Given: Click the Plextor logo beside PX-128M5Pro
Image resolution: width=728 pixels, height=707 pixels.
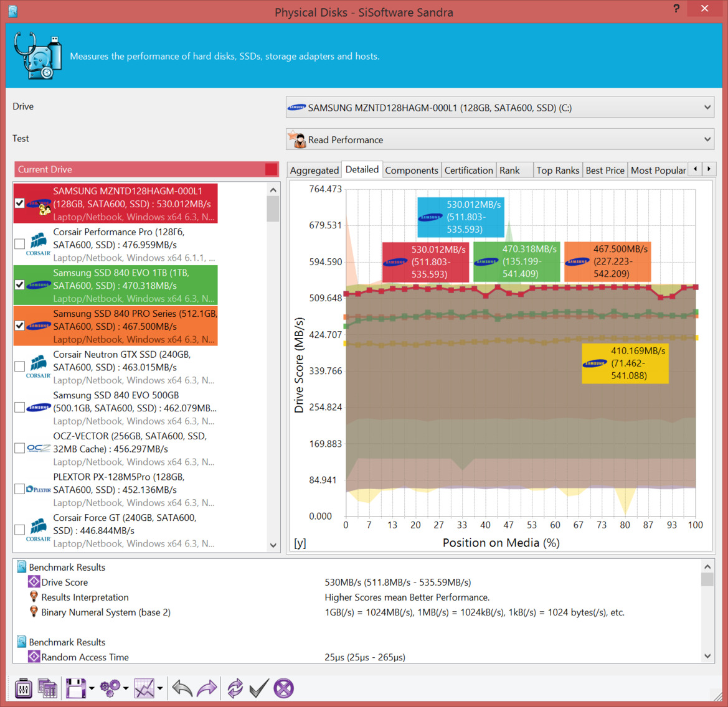Looking at the screenshot, I should pyautogui.click(x=39, y=489).
